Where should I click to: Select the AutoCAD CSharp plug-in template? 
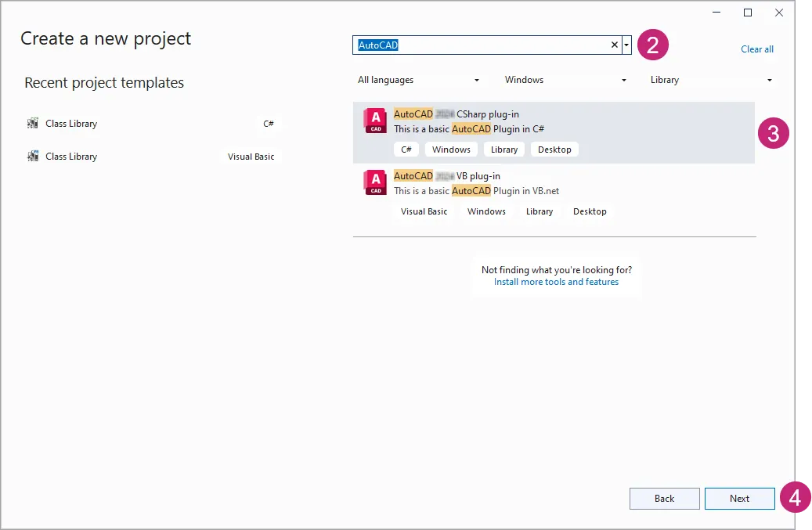click(554, 132)
